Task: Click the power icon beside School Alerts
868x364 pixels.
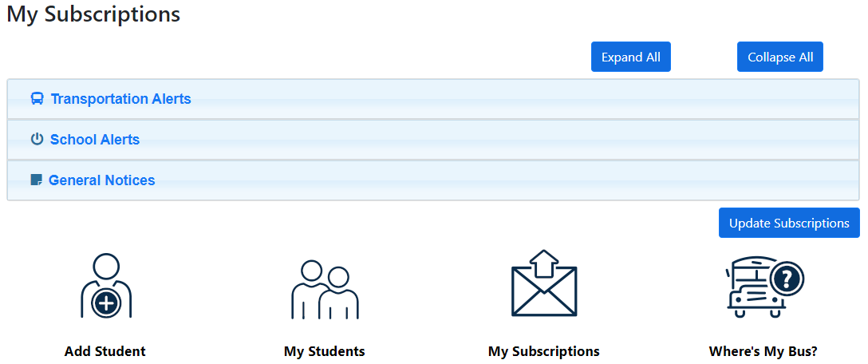Action: (x=37, y=140)
